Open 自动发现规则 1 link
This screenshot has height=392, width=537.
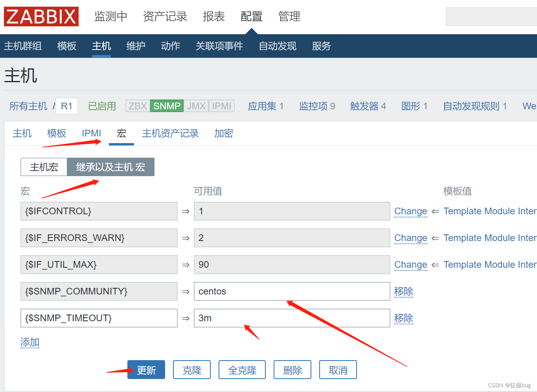click(475, 106)
